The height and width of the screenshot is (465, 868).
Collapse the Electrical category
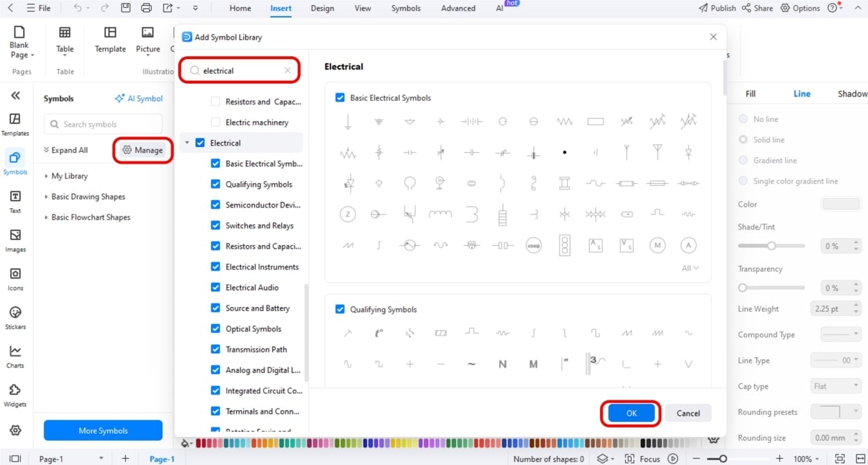pos(186,142)
